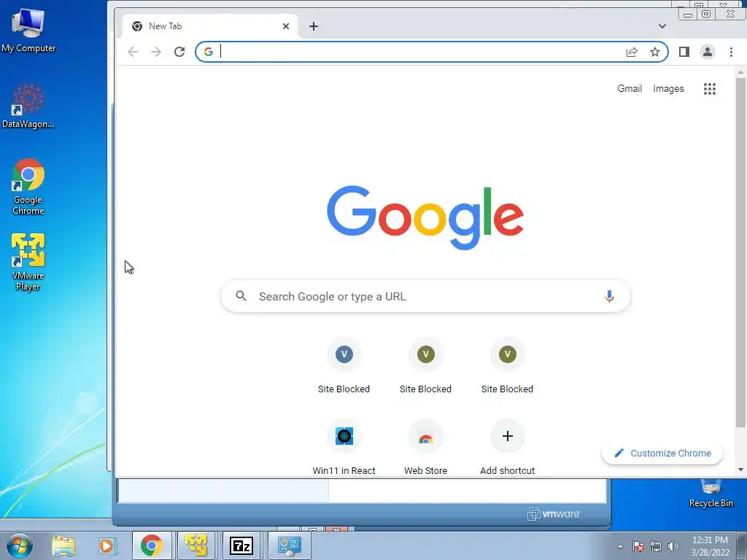Open the first Site Blocked shortcut
This screenshot has height=560, width=747.
pos(344,366)
